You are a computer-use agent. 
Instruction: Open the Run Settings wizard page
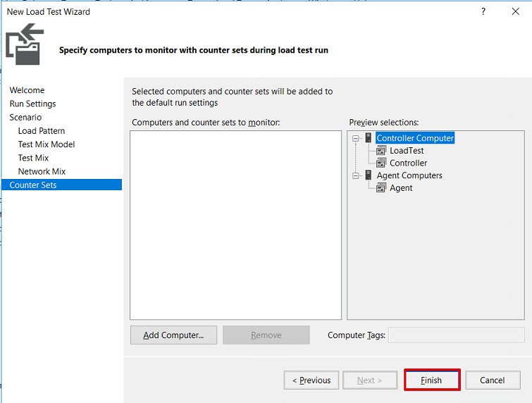tap(32, 104)
